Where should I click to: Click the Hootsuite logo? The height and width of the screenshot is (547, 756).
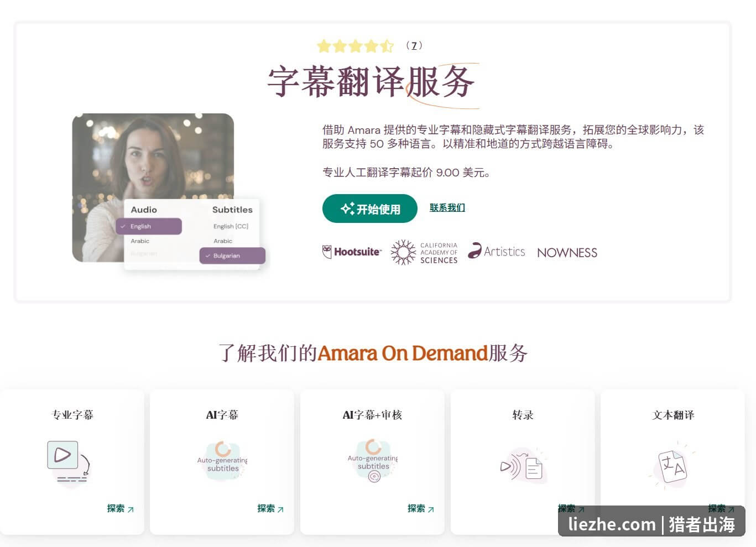[x=352, y=252]
